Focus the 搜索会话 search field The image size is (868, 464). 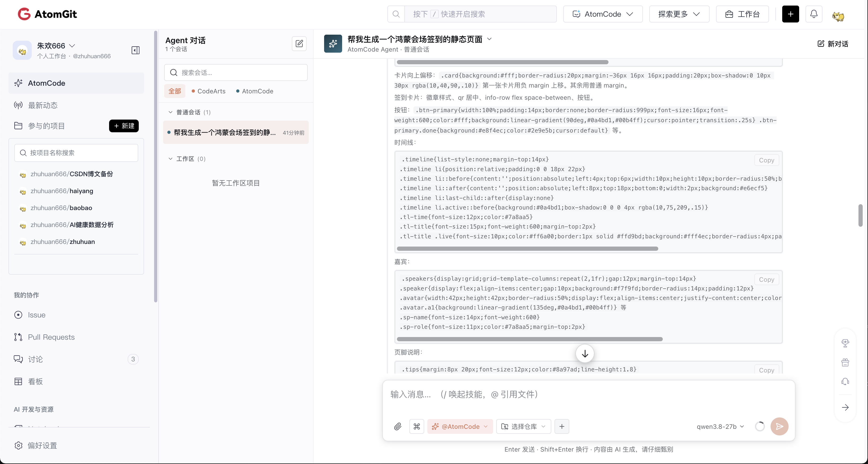pos(236,72)
